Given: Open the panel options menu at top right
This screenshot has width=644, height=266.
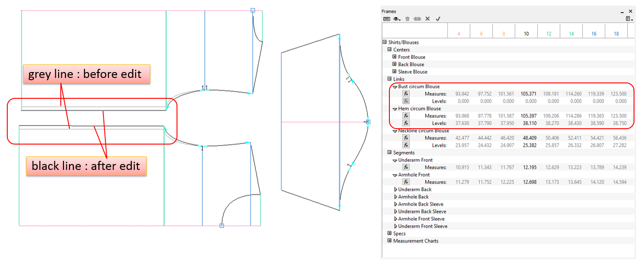Looking at the screenshot, I should point(629,19).
